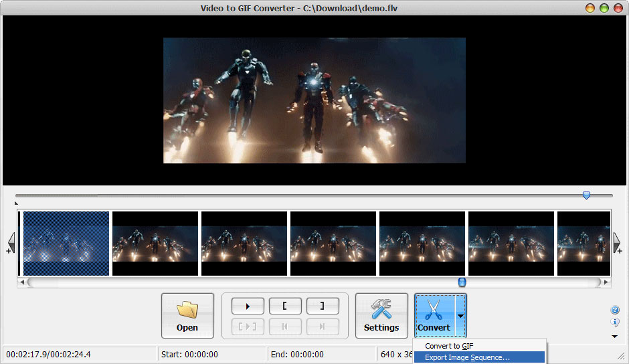Expand the Convert button dropdown arrow
The image size is (629, 364).
tap(460, 315)
